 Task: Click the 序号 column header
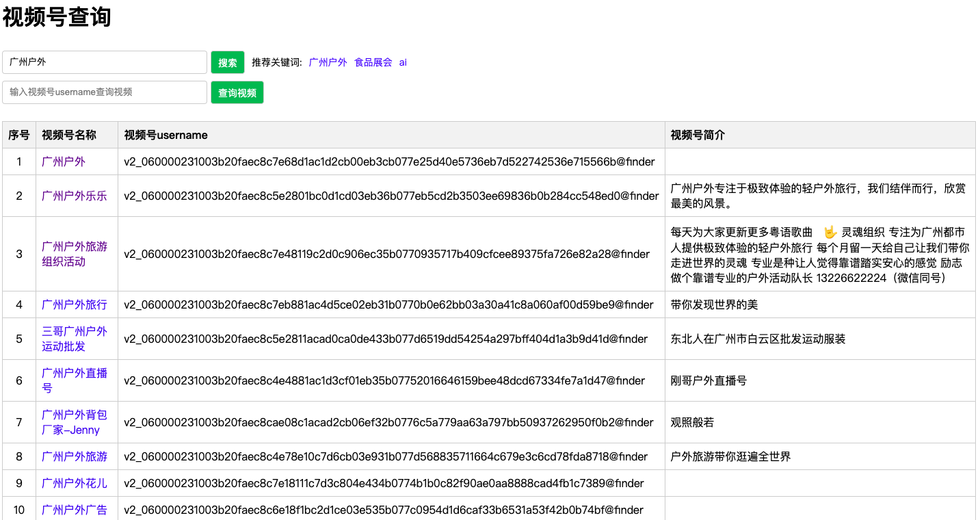coord(19,135)
